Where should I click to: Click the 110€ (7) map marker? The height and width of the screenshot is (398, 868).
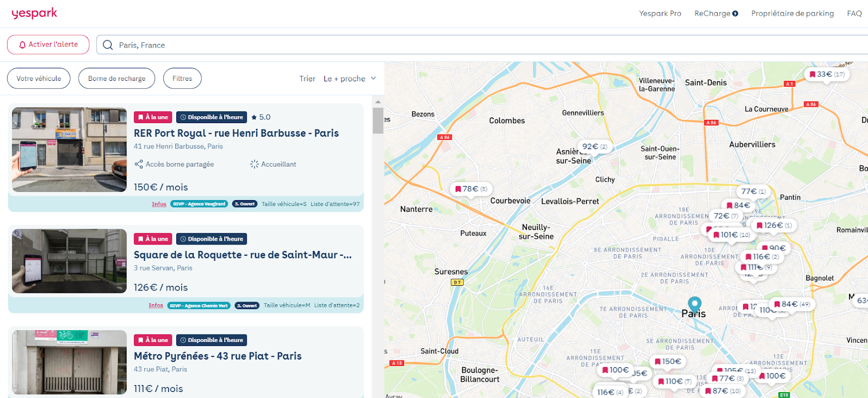[674, 382]
